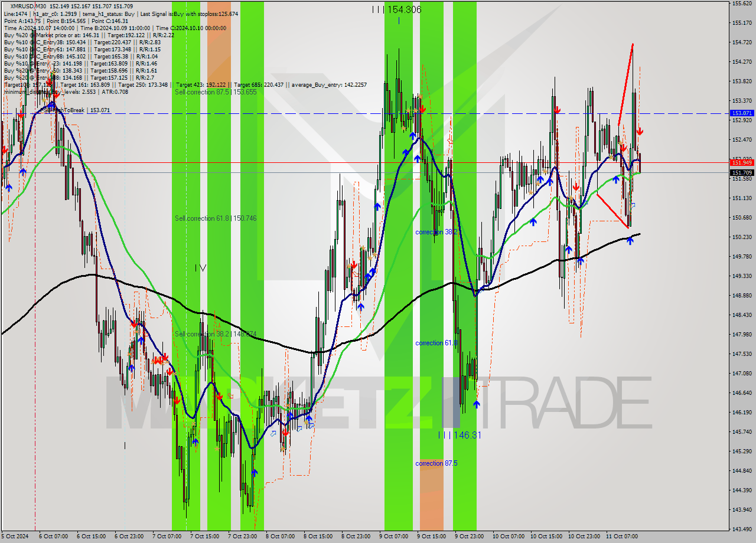The width and height of the screenshot is (756, 543).
Task: Select the blue 'correction 38.2' label
Action: coord(436,232)
